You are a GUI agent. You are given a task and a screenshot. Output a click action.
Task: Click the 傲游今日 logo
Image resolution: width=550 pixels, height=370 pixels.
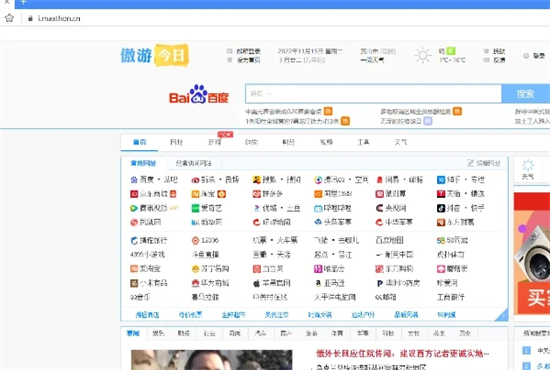click(x=155, y=55)
